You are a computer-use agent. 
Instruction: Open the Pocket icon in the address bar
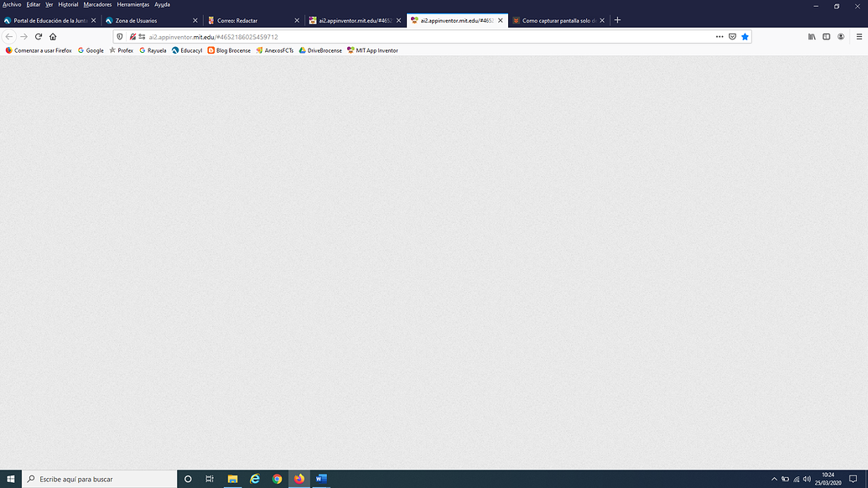[732, 36]
